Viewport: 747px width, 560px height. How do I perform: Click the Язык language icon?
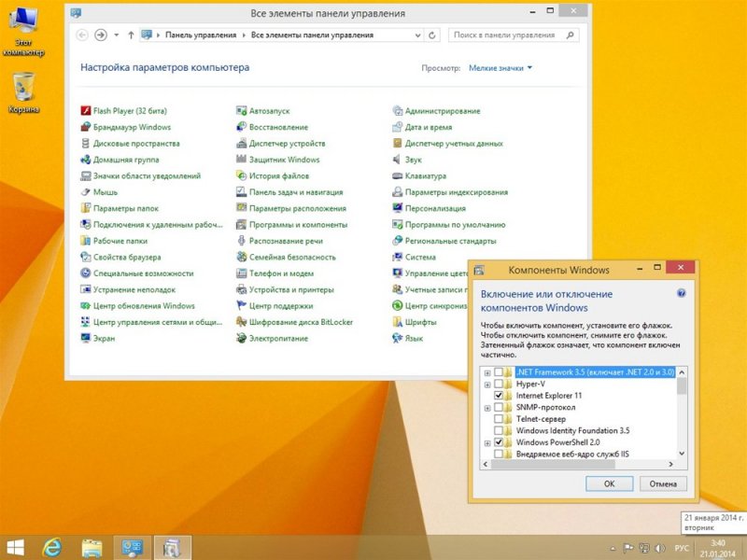(x=398, y=338)
